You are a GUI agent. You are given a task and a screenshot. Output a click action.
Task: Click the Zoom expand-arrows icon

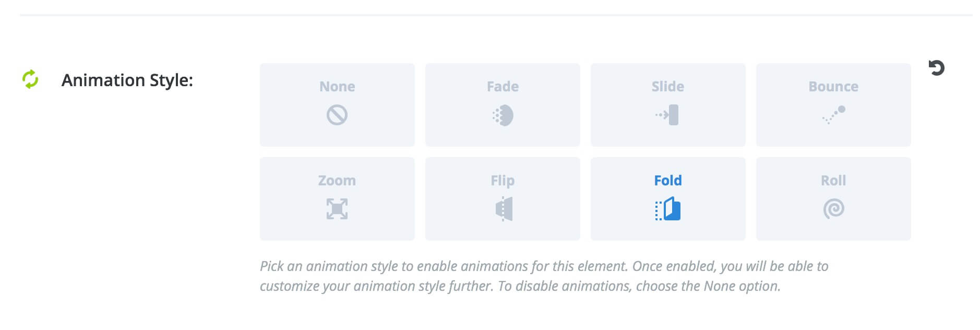pos(337,209)
